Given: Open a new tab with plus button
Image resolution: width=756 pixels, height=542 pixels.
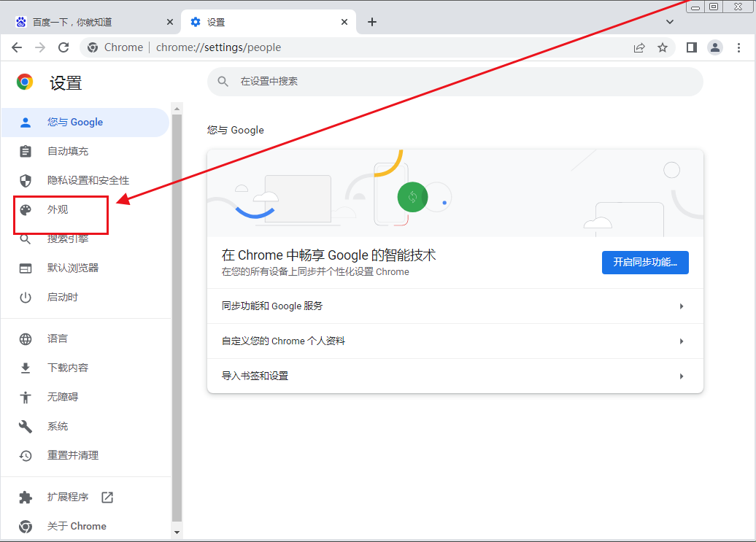Looking at the screenshot, I should coord(371,22).
